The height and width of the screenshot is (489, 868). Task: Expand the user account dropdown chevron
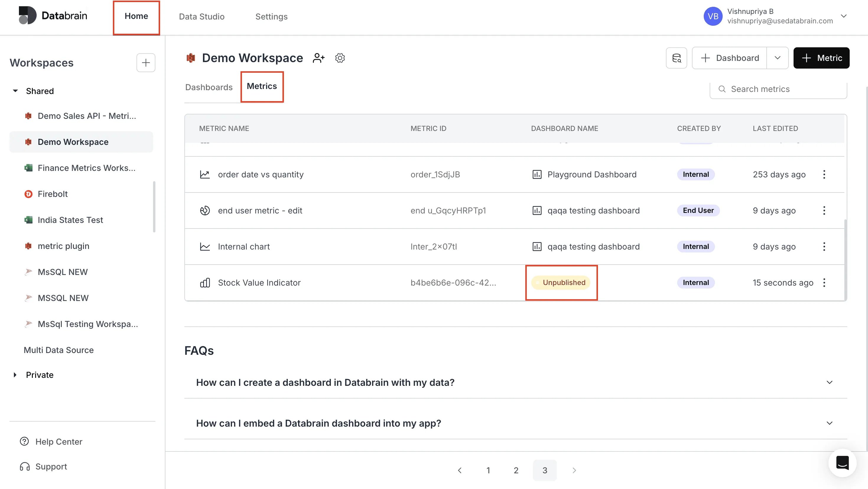click(844, 16)
